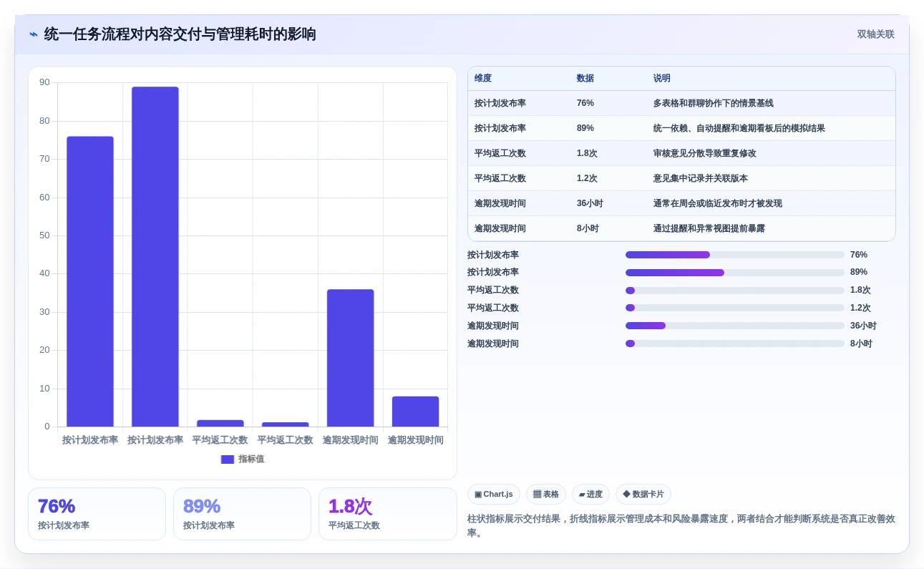Image resolution: width=924 pixels, height=569 pixels.
Task: Select the 数据卡片 chip
Action: pyautogui.click(x=643, y=495)
